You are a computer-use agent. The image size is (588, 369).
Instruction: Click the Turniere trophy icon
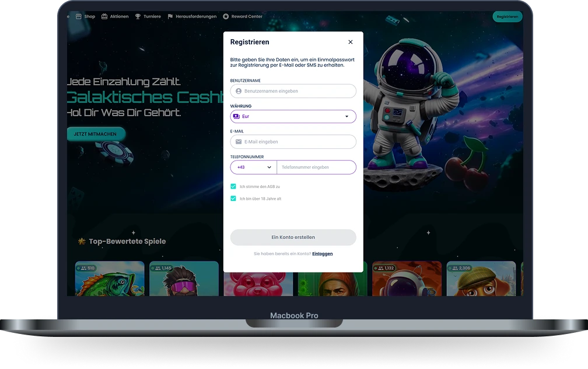coord(138,16)
